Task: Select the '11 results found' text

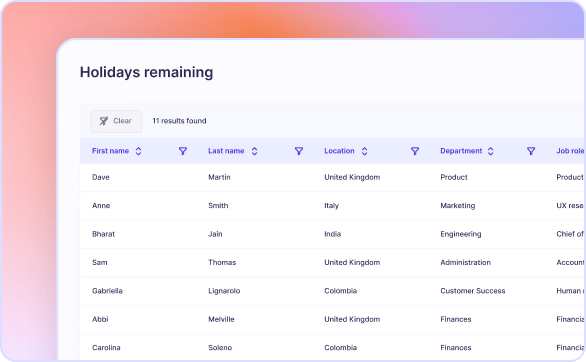Action: pos(179,121)
